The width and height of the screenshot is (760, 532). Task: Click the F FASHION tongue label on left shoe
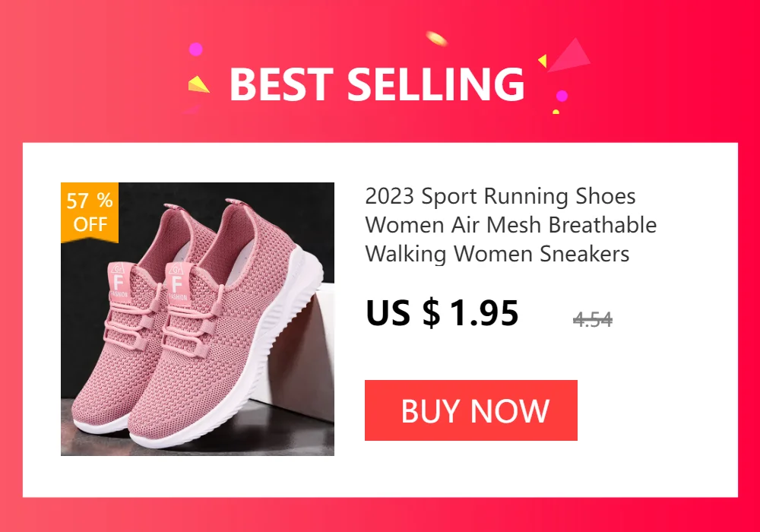point(119,281)
